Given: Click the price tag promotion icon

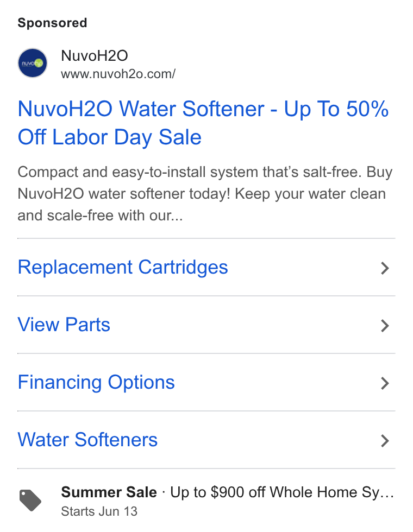Looking at the screenshot, I should [30, 500].
